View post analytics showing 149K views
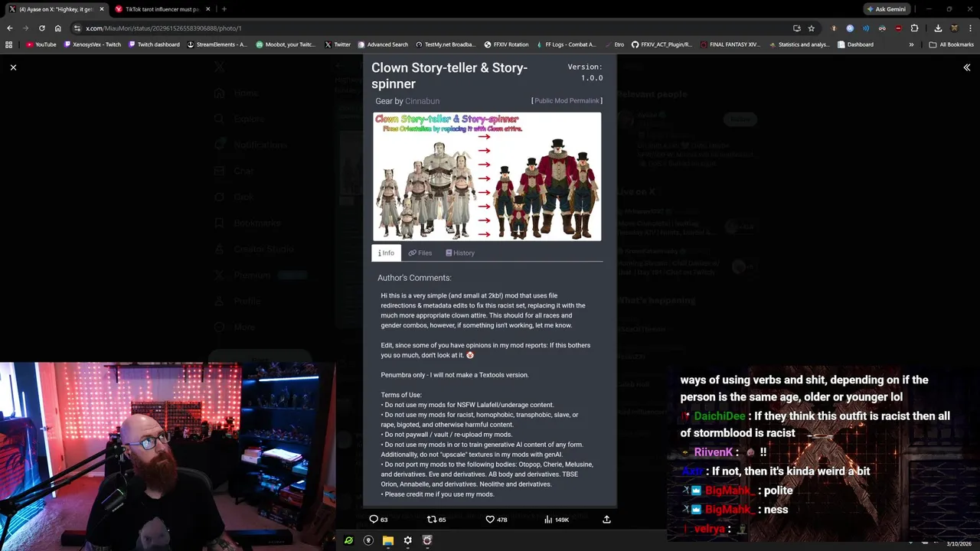 pos(557,520)
